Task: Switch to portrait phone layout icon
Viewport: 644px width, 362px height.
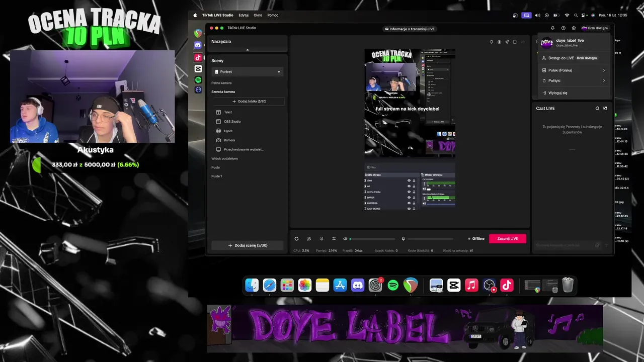Action: pyautogui.click(x=515, y=42)
